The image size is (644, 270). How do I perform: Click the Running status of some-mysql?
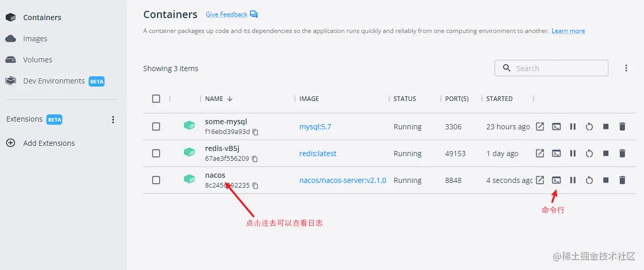coord(408,127)
